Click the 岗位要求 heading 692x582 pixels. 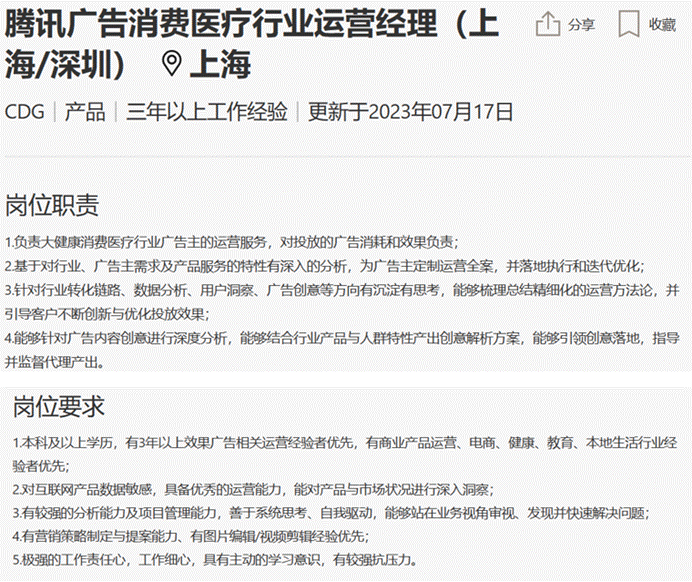58,406
